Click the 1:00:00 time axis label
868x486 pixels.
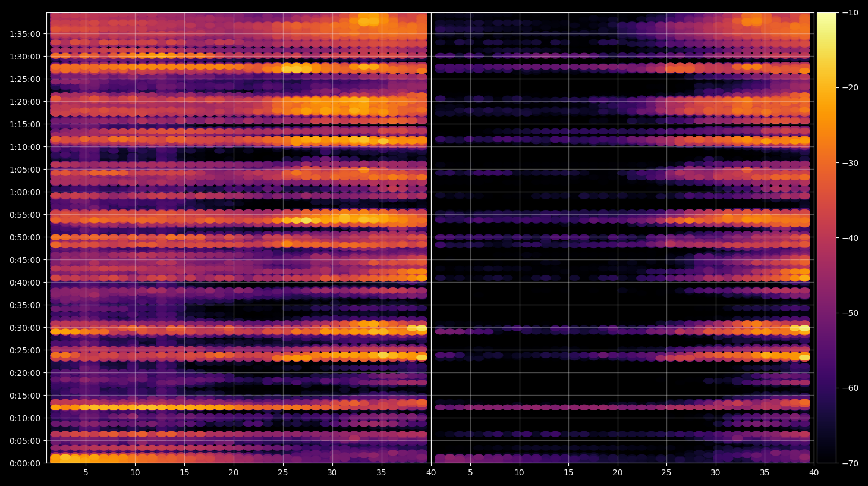[x=25, y=192]
